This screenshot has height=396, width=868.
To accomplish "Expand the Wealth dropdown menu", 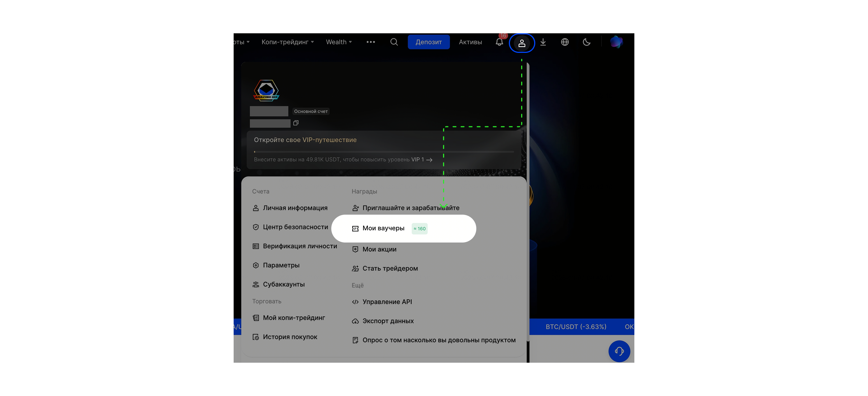I will (x=339, y=42).
